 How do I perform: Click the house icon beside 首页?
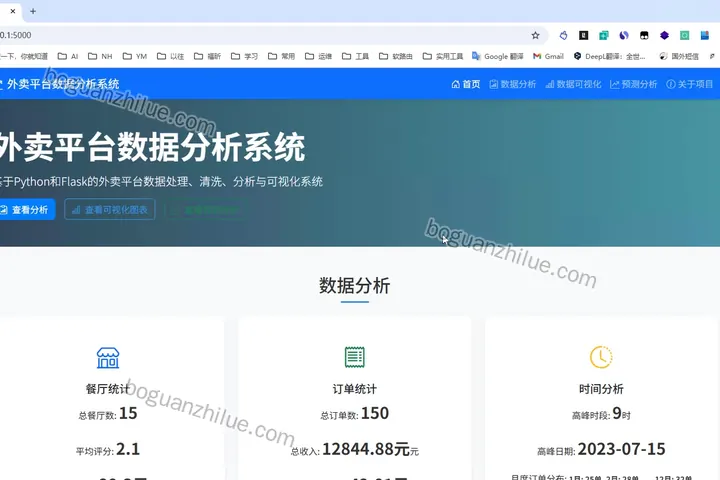point(456,84)
